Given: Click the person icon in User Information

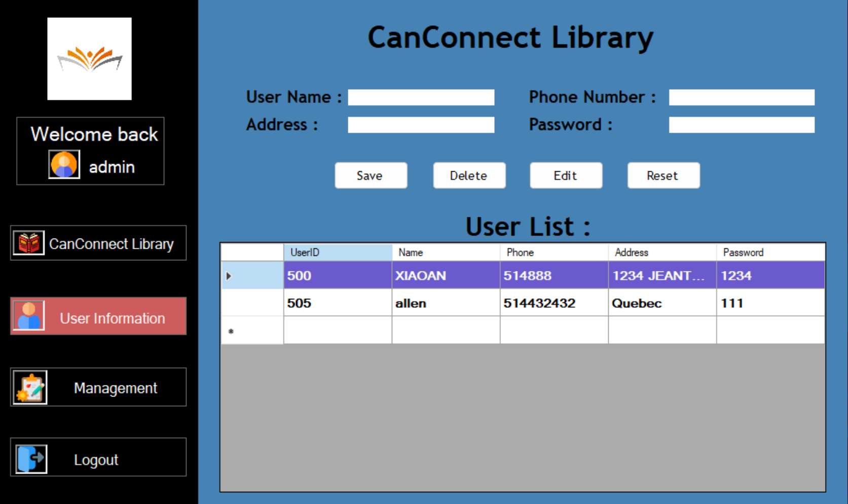Looking at the screenshot, I should (28, 316).
